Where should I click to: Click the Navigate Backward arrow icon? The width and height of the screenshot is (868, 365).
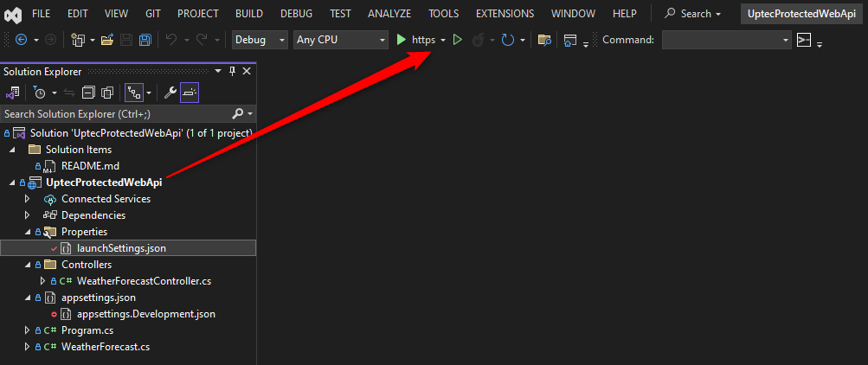(21, 41)
